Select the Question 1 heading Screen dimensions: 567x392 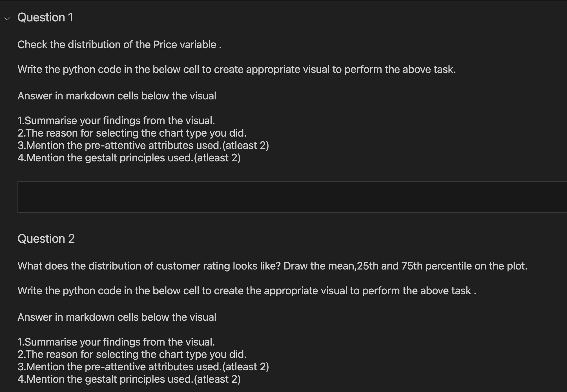pyautogui.click(x=45, y=17)
